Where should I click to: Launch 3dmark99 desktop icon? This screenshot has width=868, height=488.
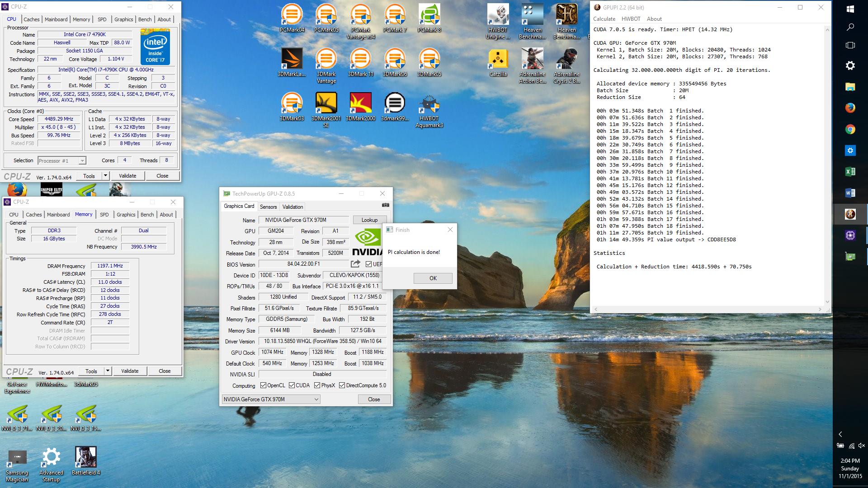click(395, 107)
